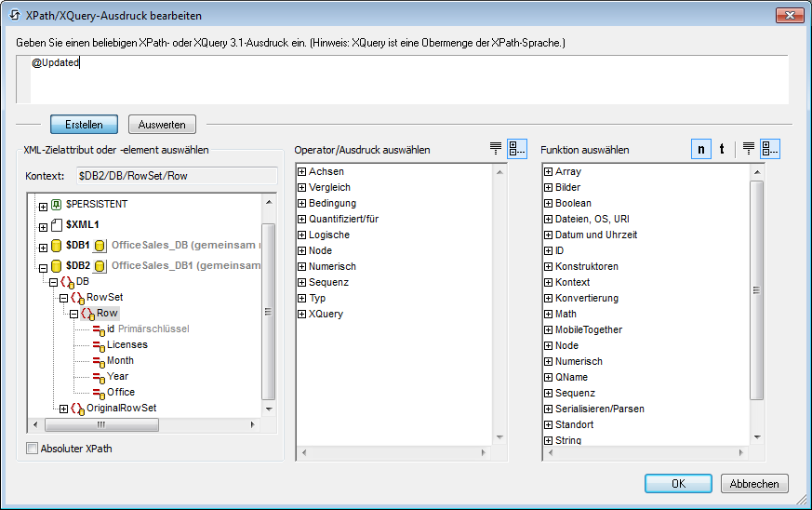This screenshot has height=510, width=812.
Task: Click the $XML1 page source icon
Action: tap(56, 226)
